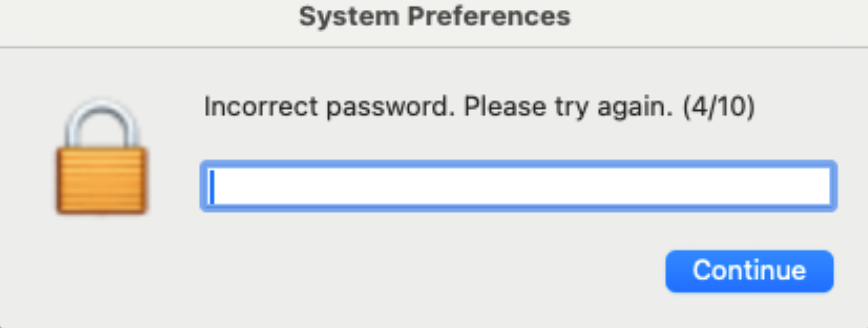Focus the password input field

(518, 186)
